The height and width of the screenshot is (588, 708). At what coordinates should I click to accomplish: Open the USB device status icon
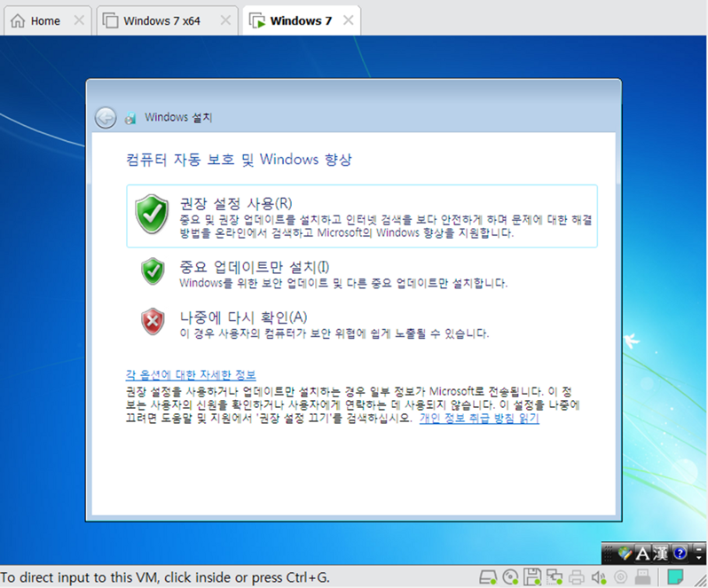point(642,576)
